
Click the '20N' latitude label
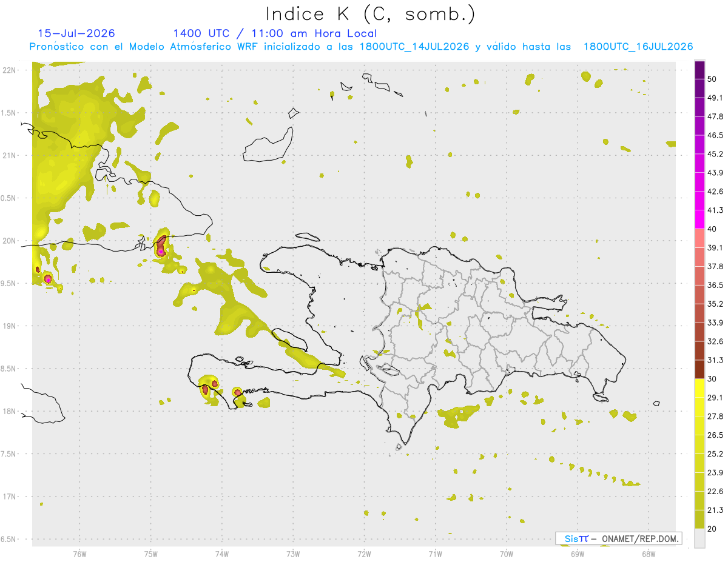click(x=10, y=241)
